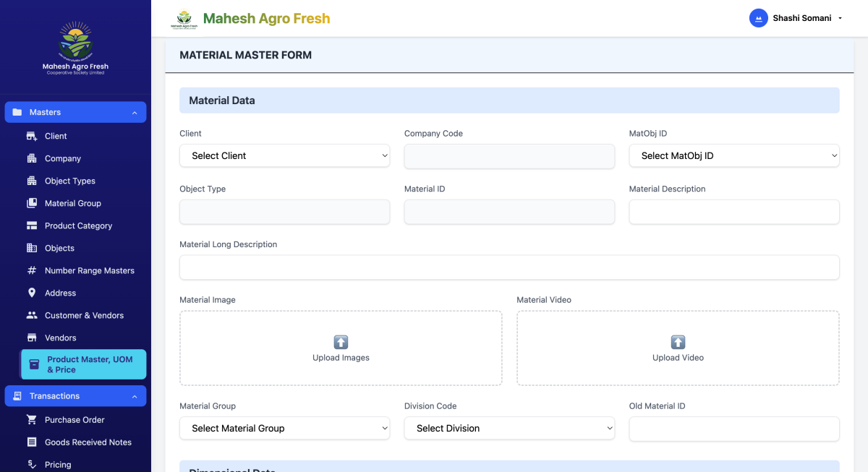The image size is (868, 472).
Task: Click the Customer & Vendors people icon
Action: point(32,315)
